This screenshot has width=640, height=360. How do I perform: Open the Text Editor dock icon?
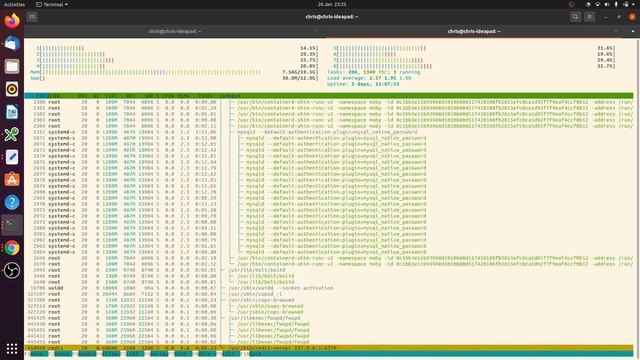[12, 157]
